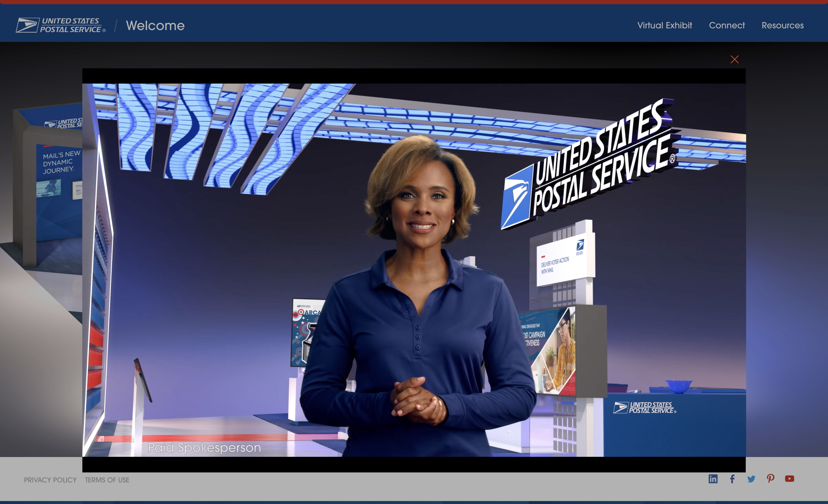Open the Privacy Policy link
The height and width of the screenshot is (504, 828).
[50, 480]
